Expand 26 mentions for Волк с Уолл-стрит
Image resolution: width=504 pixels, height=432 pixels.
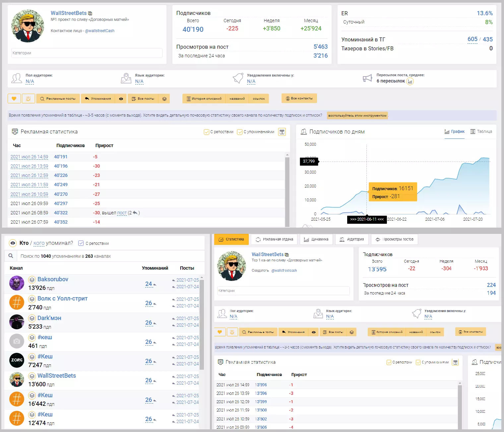pos(149,303)
